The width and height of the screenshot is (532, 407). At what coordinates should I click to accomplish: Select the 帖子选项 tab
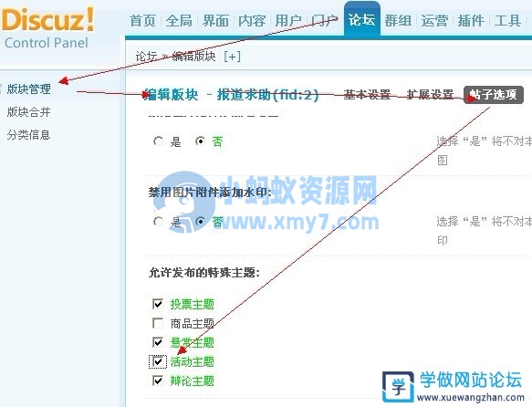(494, 94)
